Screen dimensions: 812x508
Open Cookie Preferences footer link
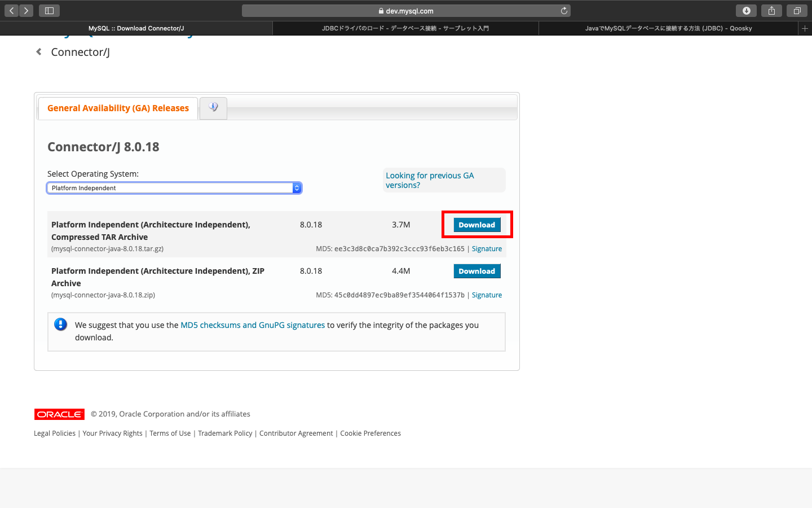370,433
